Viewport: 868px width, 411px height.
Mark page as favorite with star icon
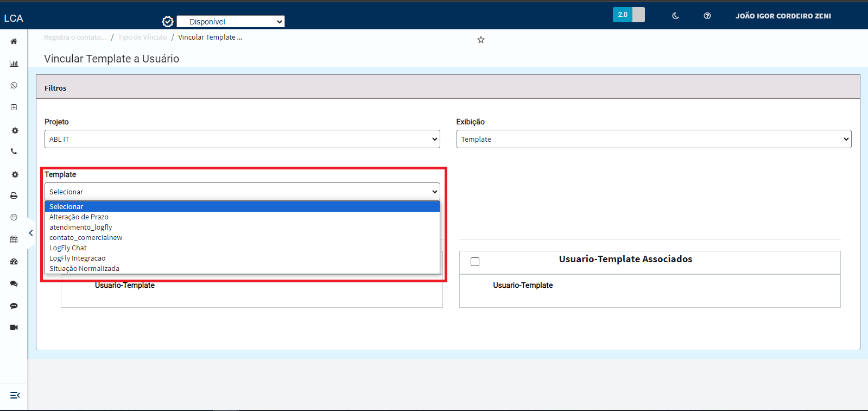point(481,40)
